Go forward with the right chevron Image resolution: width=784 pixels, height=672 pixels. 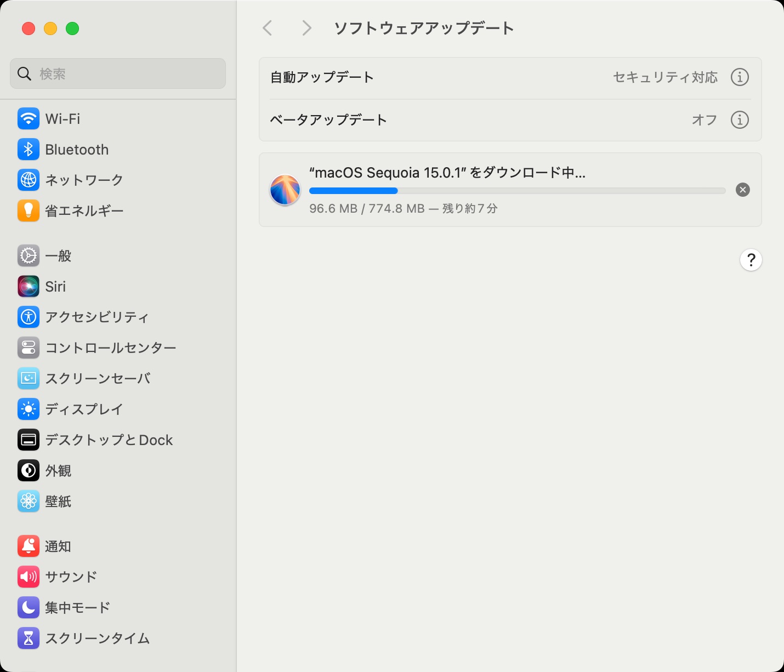[307, 28]
